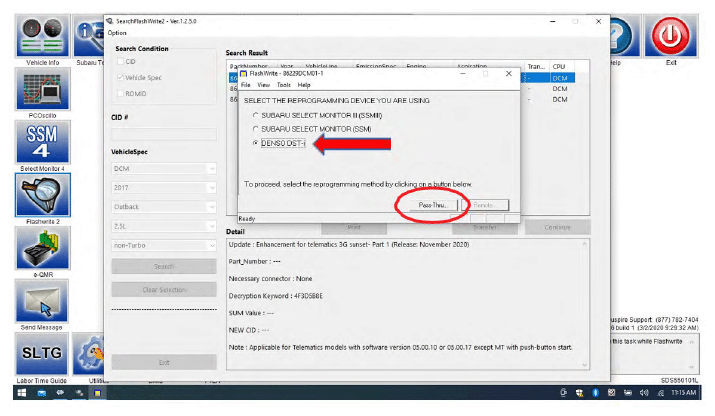Open the Send Message envelope icon
This screenshot has width=715, height=416.
tap(42, 302)
